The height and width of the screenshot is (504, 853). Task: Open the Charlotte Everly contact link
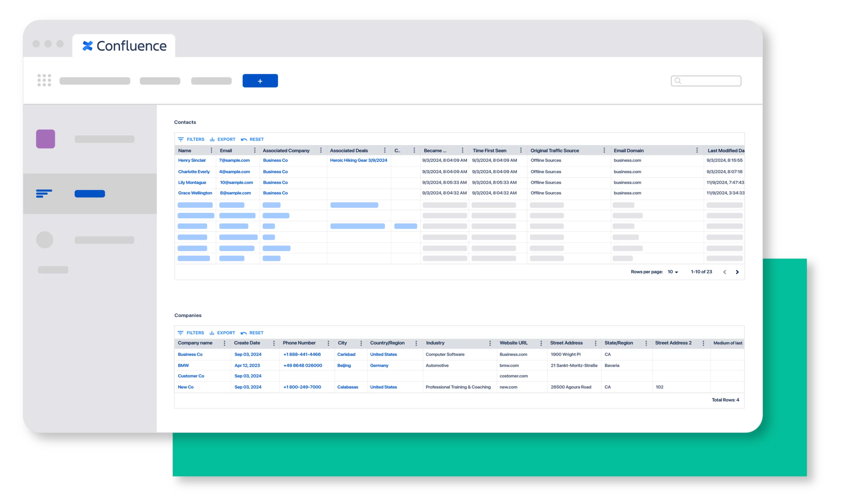(x=194, y=172)
